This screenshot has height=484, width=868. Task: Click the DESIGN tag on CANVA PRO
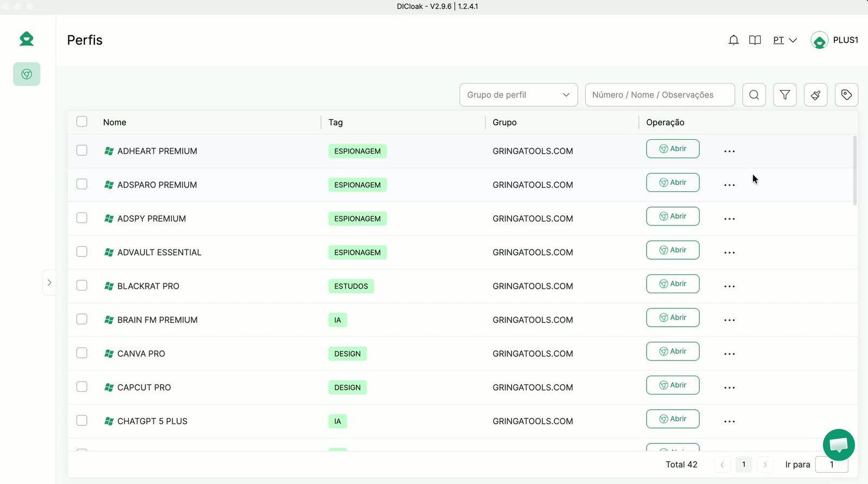(347, 354)
